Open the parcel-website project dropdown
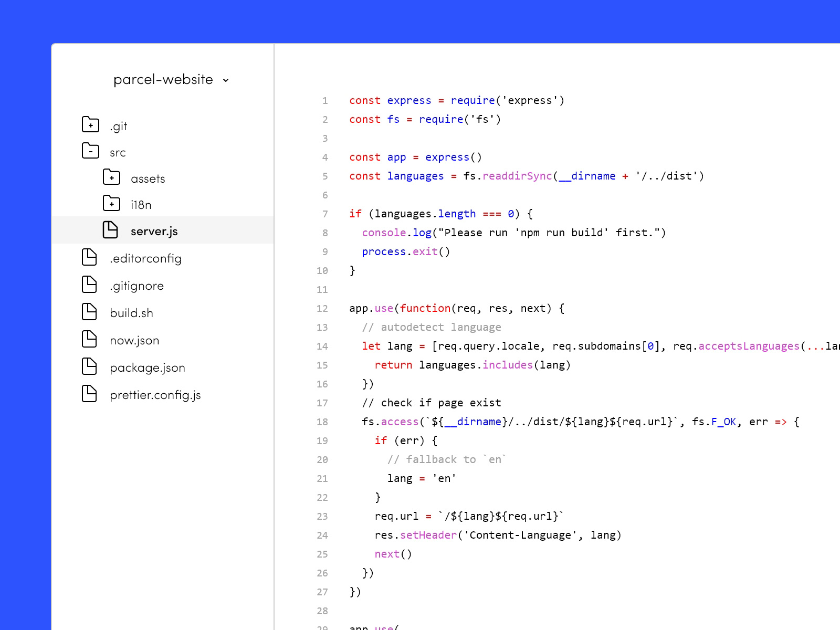The width and height of the screenshot is (840, 630). point(226,80)
